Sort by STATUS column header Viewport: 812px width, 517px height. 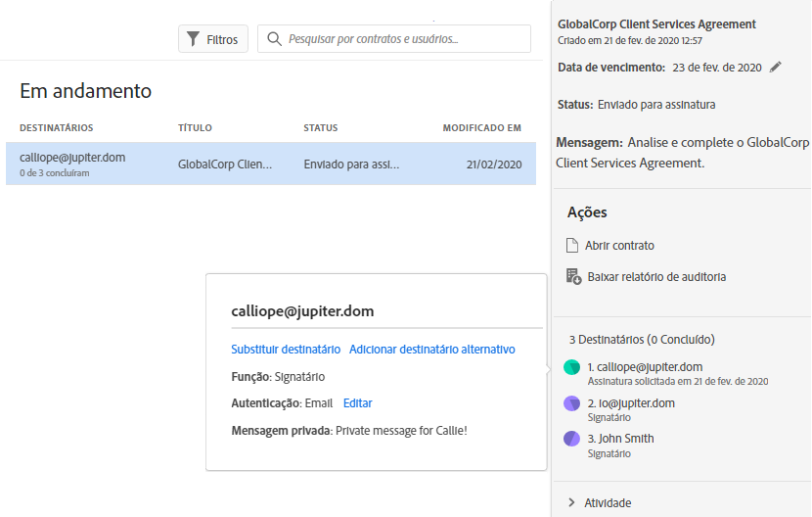click(321, 127)
